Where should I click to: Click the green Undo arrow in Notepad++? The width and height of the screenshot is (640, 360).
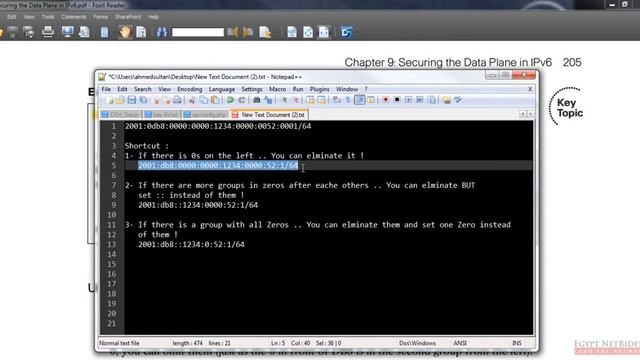(230, 100)
